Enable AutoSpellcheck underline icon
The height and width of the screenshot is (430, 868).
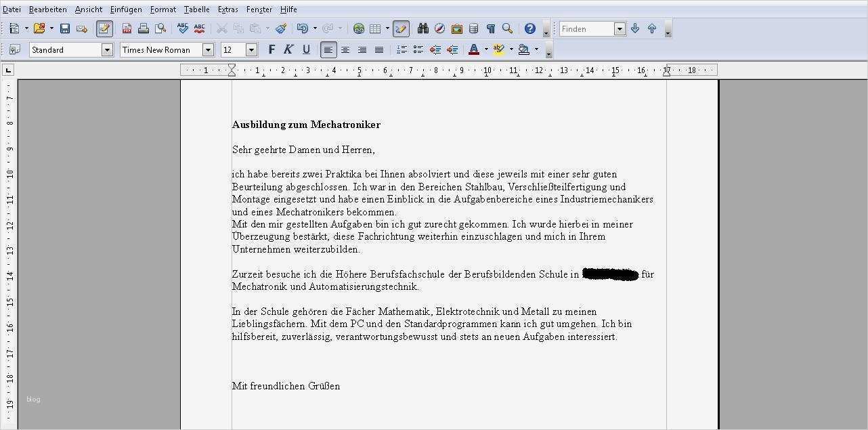[x=200, y=28]
